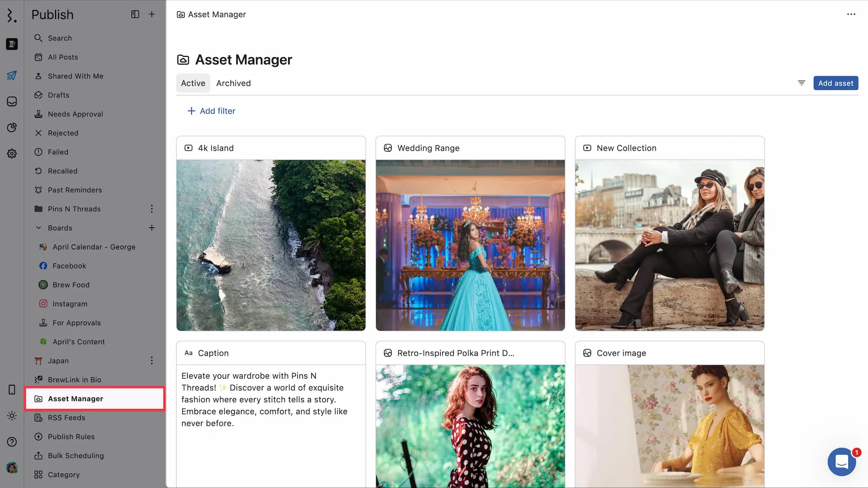Collapse the Boards section chevron
Viewport: 868px width, 488px height.
(x=39, y=228)
